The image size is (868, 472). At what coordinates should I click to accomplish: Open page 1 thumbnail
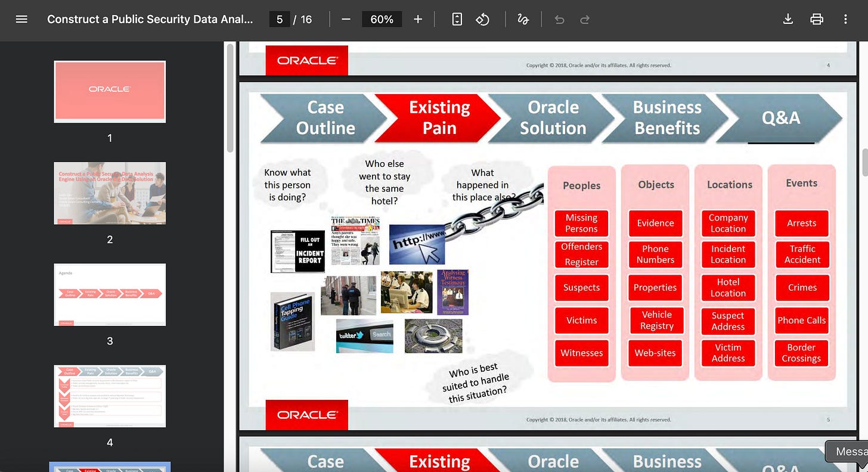click(110, 91)
